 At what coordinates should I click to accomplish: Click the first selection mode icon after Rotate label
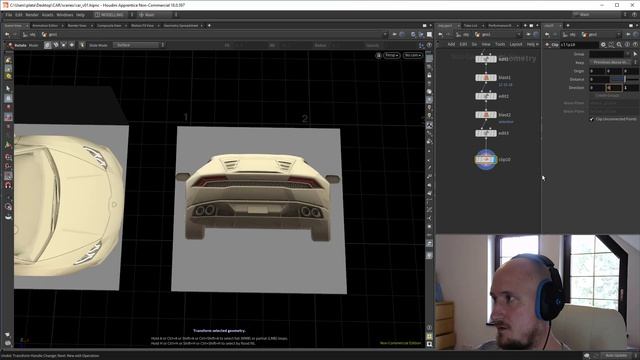coord(47,45)
